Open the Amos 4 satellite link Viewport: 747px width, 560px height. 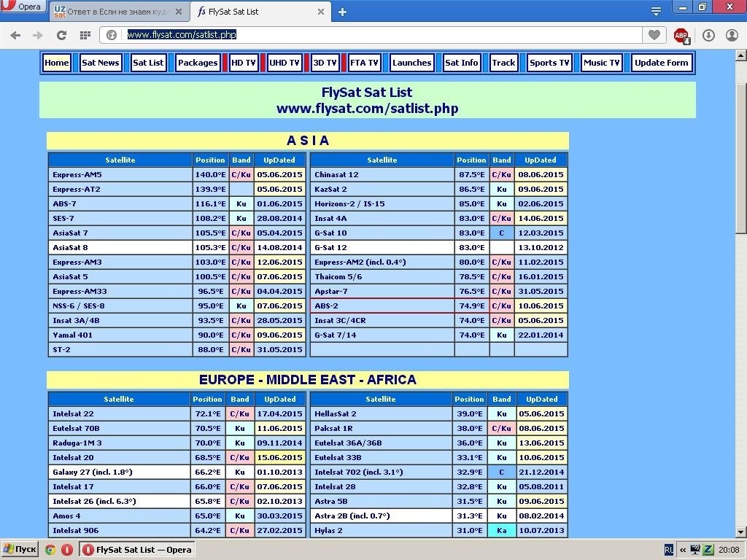click(66, 516)
